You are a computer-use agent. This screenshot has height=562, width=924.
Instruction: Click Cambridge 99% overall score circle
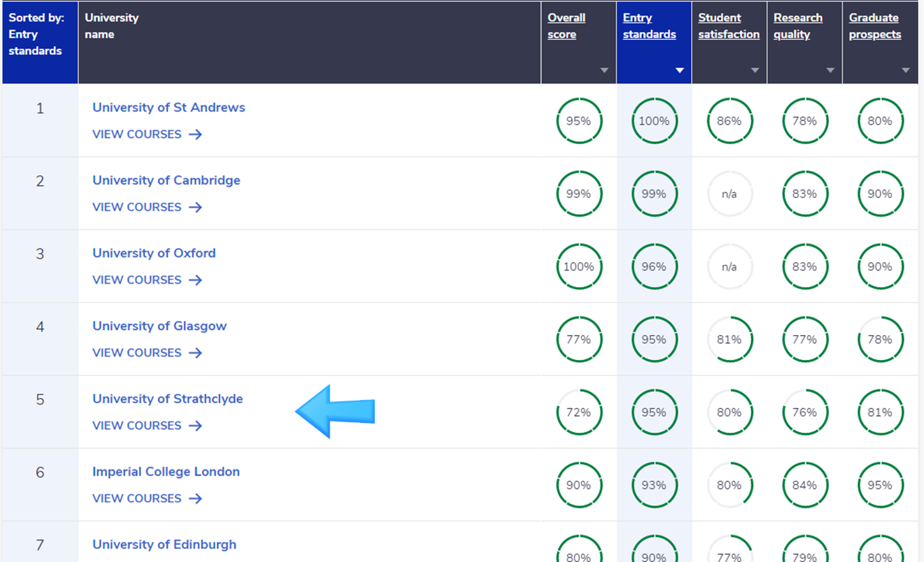tap(579, 194)
